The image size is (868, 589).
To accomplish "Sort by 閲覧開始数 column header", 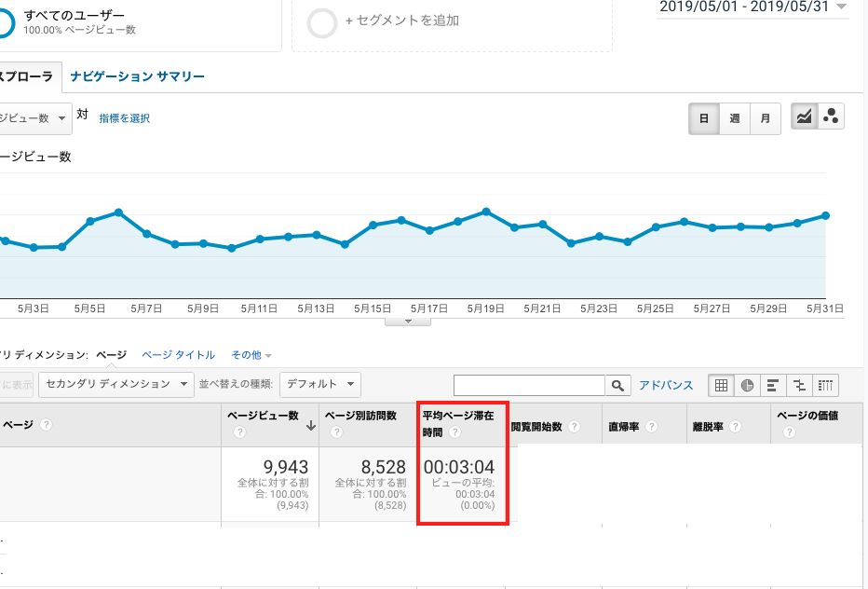I will [x=536, y=426].
